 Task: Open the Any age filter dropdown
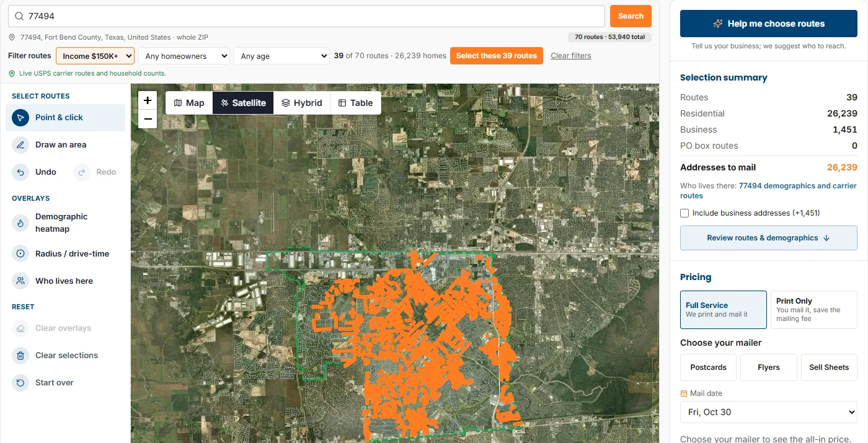[x=281, y=56]
